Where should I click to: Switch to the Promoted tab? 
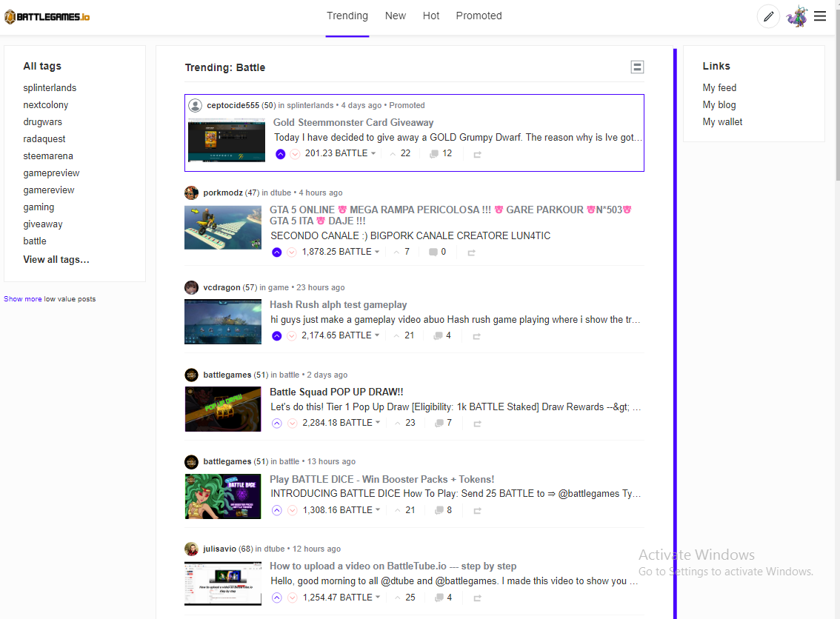(x=479, y=16)
